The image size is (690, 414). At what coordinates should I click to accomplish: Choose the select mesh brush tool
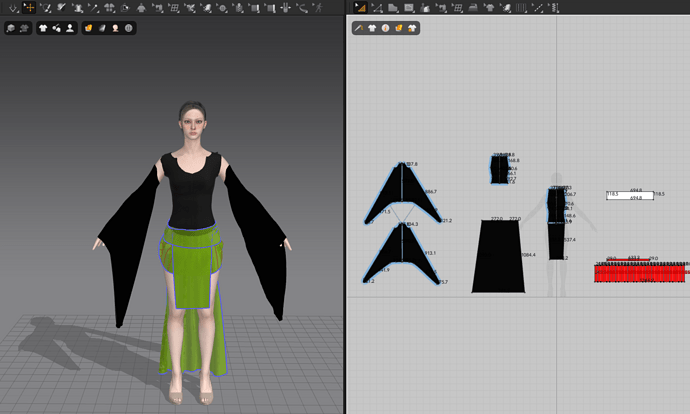[x=45, y=7]
